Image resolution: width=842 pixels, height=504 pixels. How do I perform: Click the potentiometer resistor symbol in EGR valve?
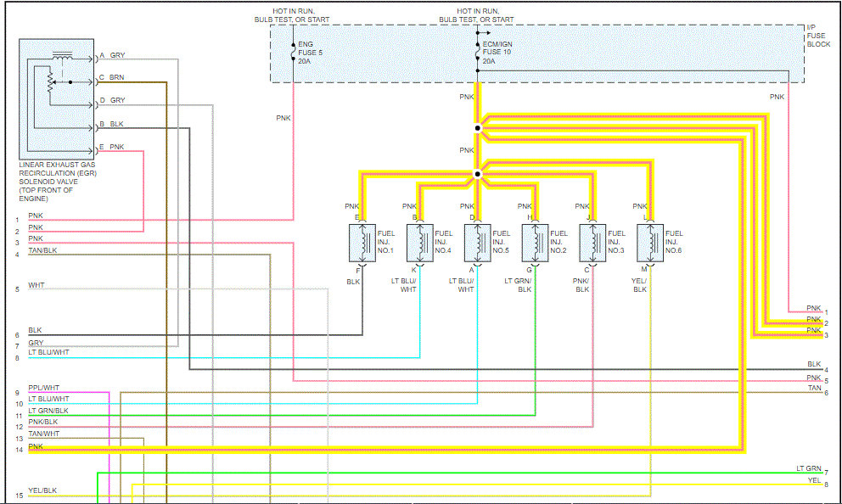tap(50, 82)
